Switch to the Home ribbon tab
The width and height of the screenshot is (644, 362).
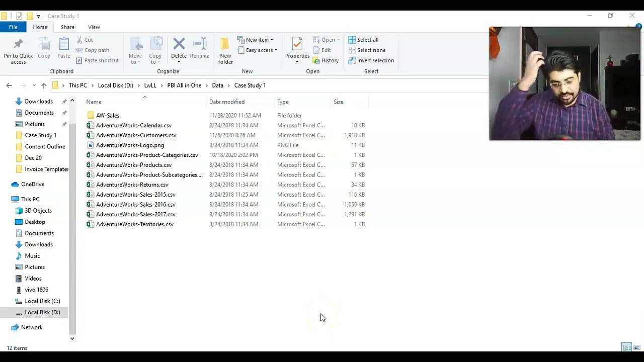click(40, 27)
